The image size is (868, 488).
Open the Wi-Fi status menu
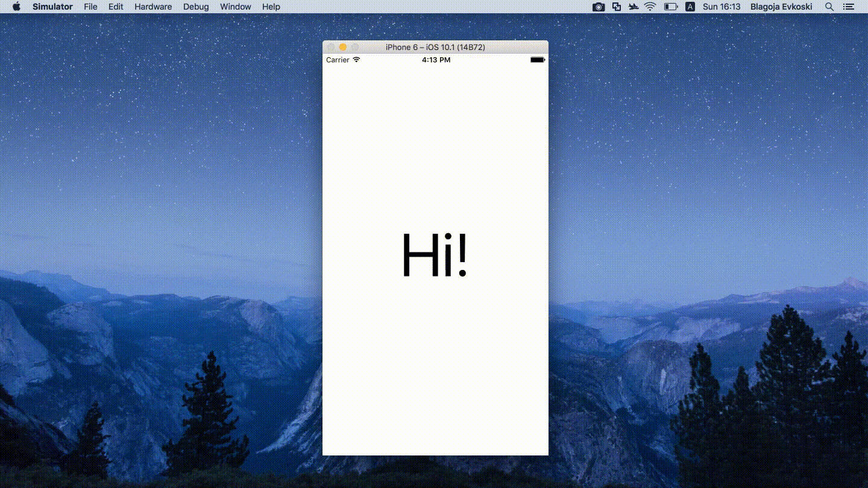click(650, 7)
